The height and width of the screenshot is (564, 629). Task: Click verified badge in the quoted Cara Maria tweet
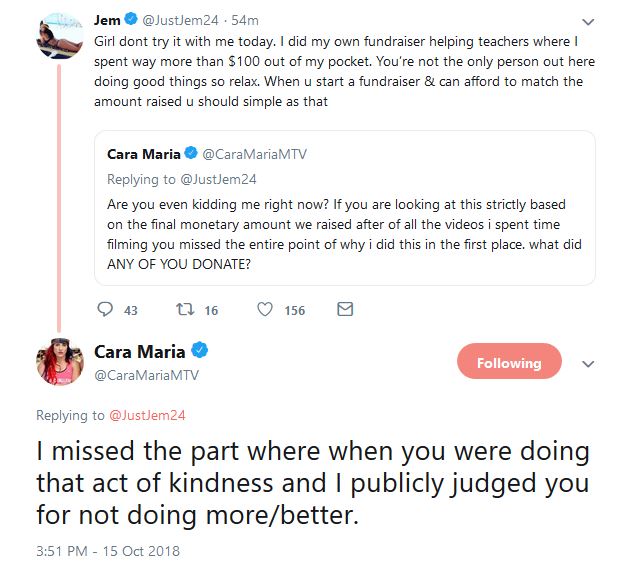click(191, 154)
